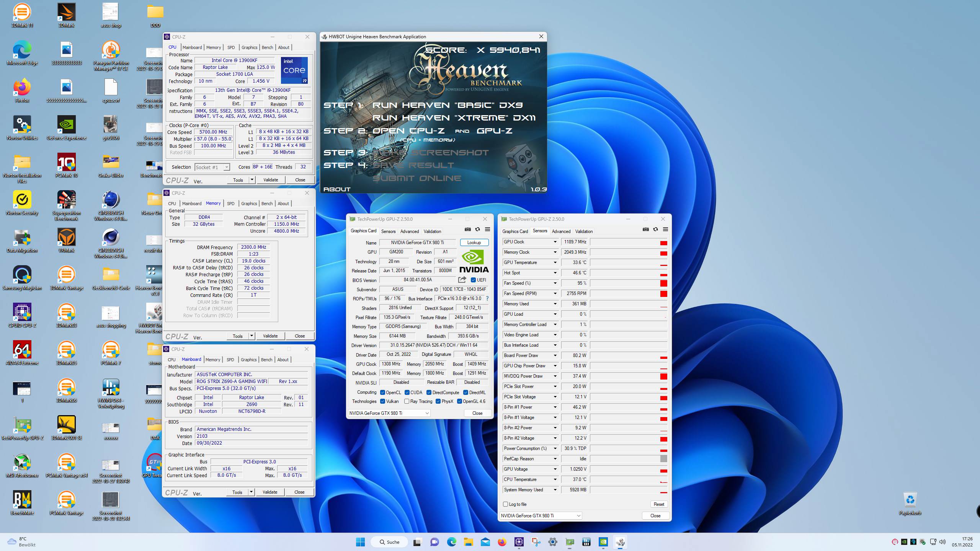Click the Bus Interface question mark in GPU-Z

487,298
